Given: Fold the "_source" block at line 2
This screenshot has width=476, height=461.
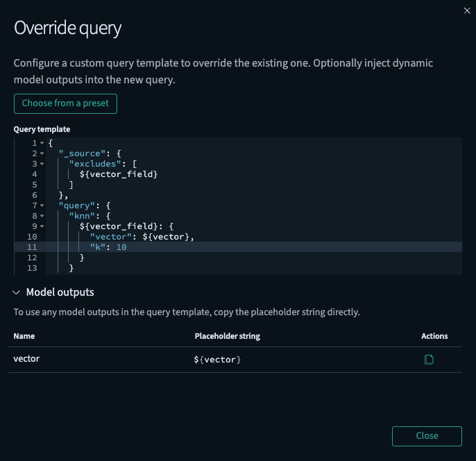Looking at the screenshot, I should pos(42,153).
